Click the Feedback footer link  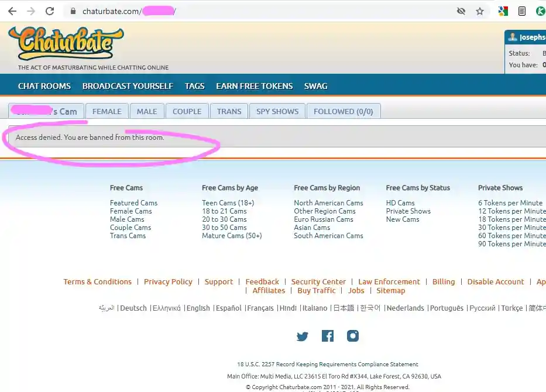pos(262,281)
